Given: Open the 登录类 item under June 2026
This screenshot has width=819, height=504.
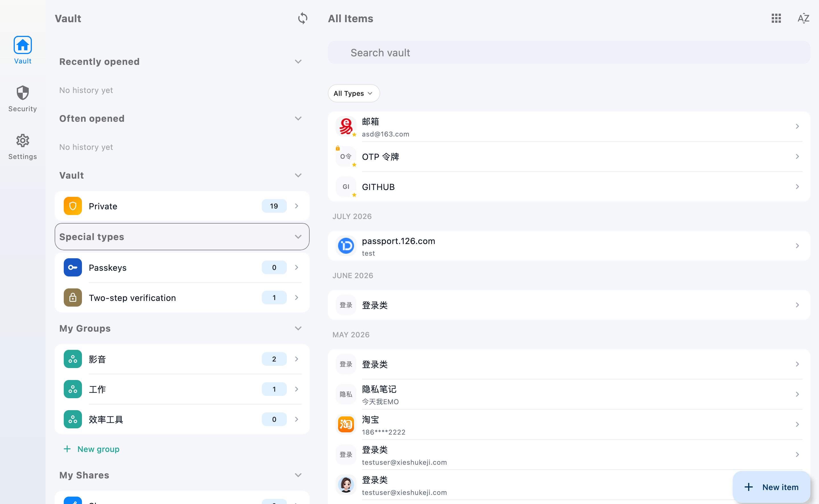Looking at the screenshot, I should (x=569, y=305).
